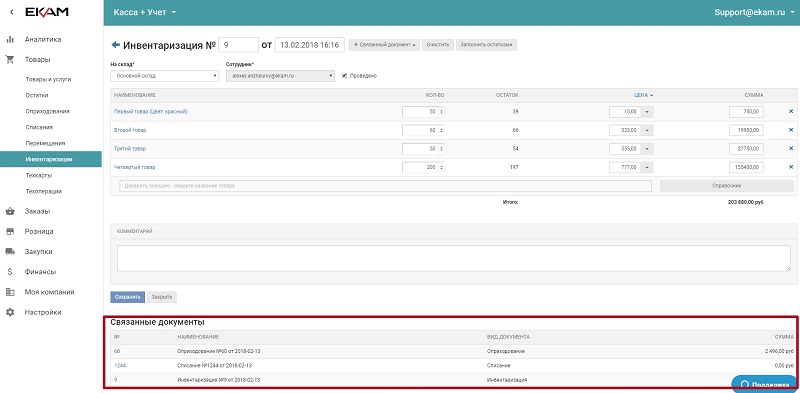Go to Остатки submenu item
The height and width of the screenshot is (393, 800).
[37, 95]
